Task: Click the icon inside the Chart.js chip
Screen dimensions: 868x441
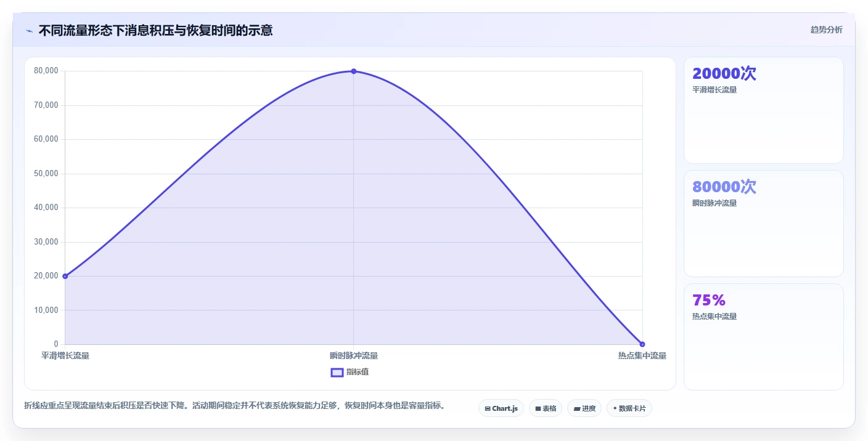Action: [x=488, y=409]
